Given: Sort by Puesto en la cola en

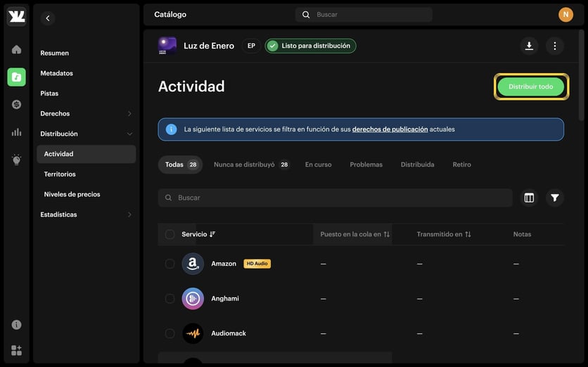Looking at the screenshot, I should 354,234.
